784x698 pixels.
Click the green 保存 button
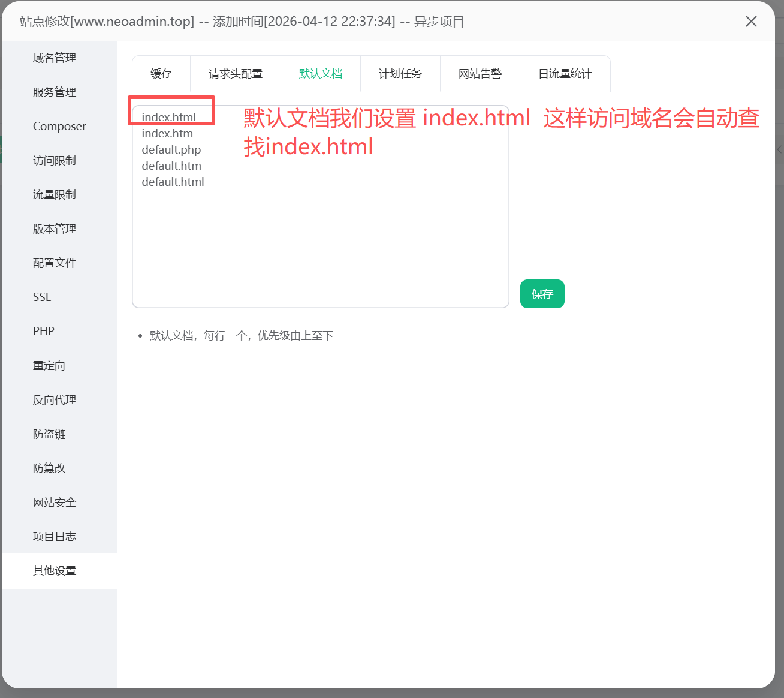click(x=542, y=294)
